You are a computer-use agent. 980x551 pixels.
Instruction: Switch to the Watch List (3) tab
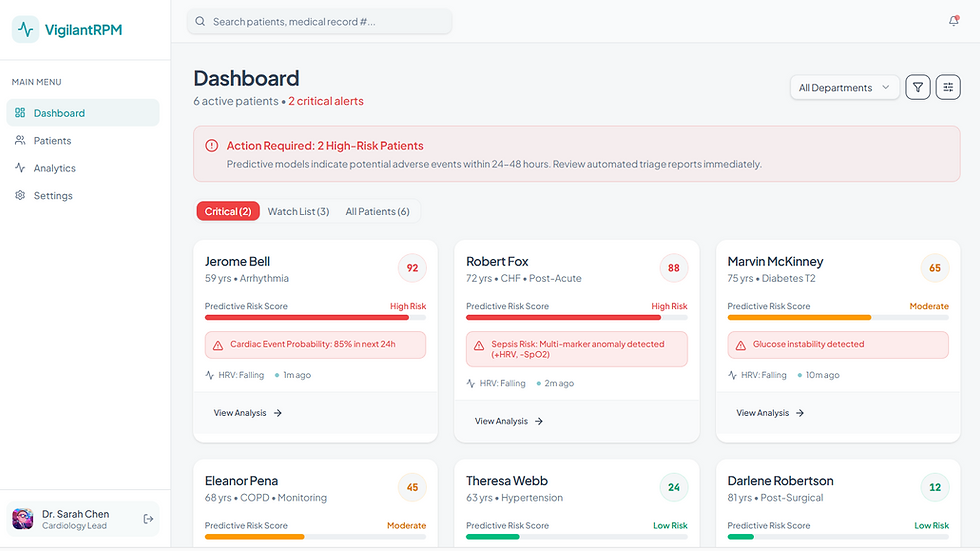[x=298, y=211]
